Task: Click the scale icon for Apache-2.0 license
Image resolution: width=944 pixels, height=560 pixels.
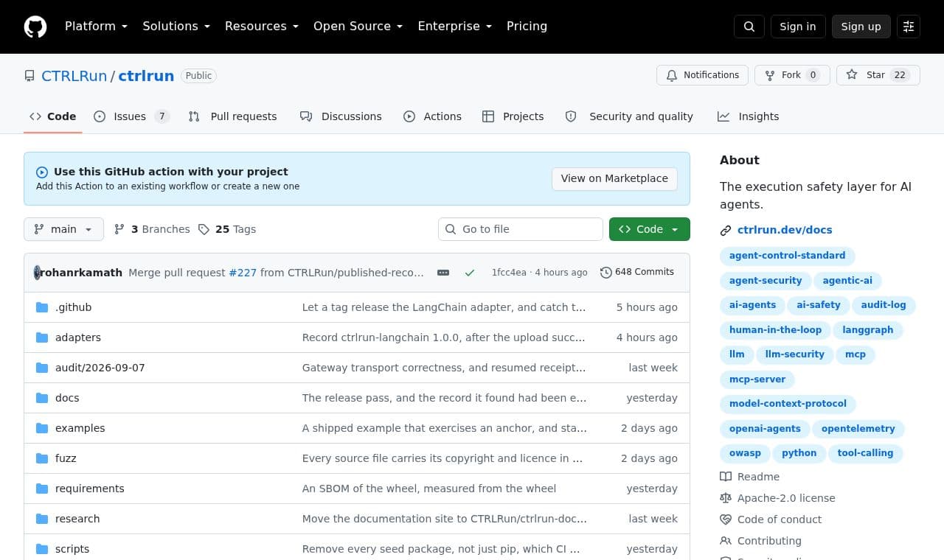Action: 726,498
